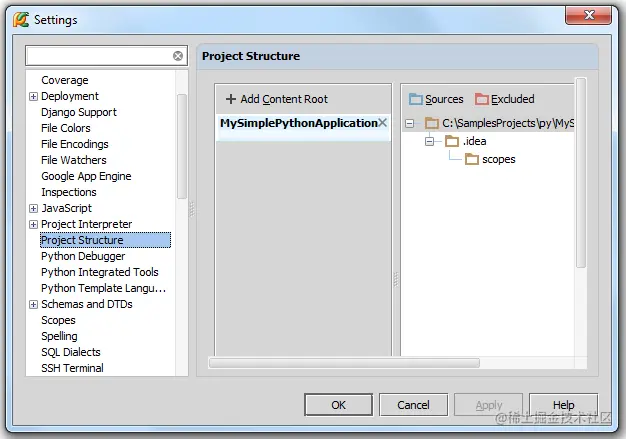Collapse the C:\SamplesProjects root folder

click(410, 123)
